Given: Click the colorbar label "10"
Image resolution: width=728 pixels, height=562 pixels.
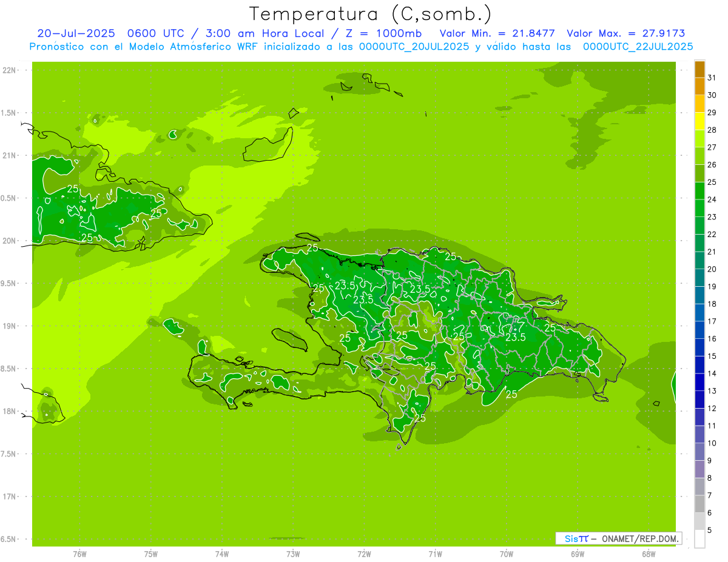Looking at the screenshot, I should [x=712, y=443].
